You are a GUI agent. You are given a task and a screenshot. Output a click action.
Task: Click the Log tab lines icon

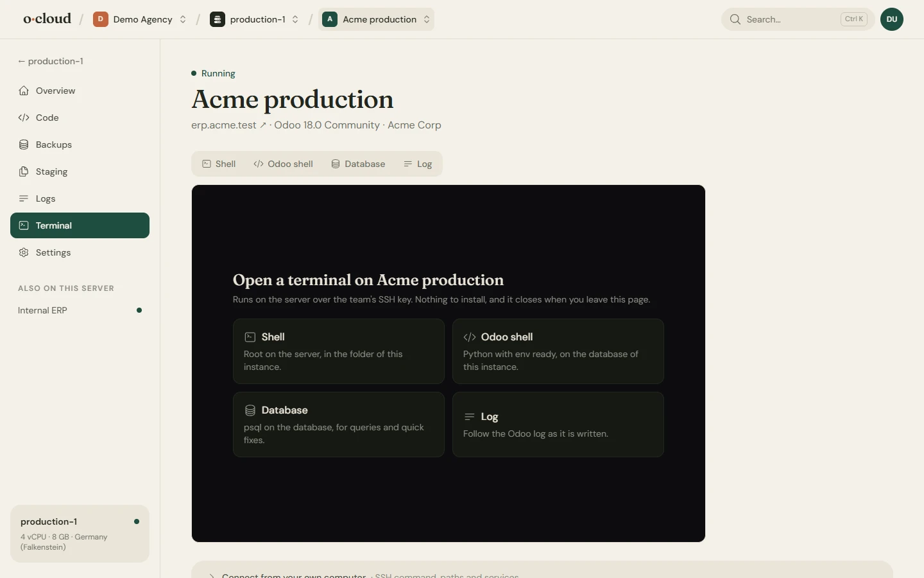point(407,164)
